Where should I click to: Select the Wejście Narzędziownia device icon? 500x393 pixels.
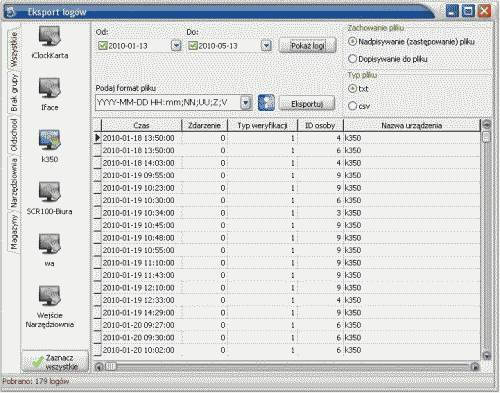click(x=50, y=296)
